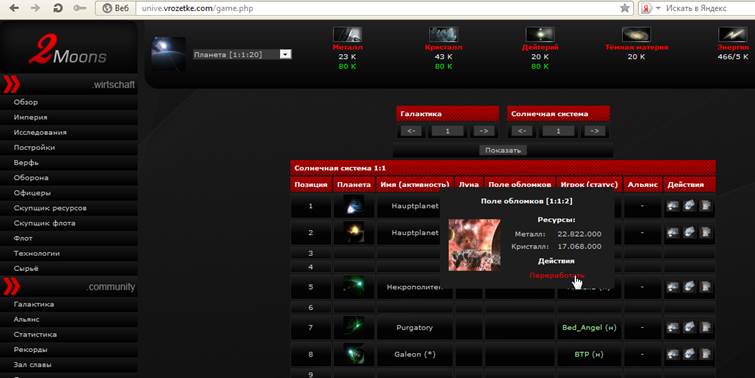Click next galaxy arrow under Галактика
755x378 pixels.
pyautogui.click(x=484, y=131)
